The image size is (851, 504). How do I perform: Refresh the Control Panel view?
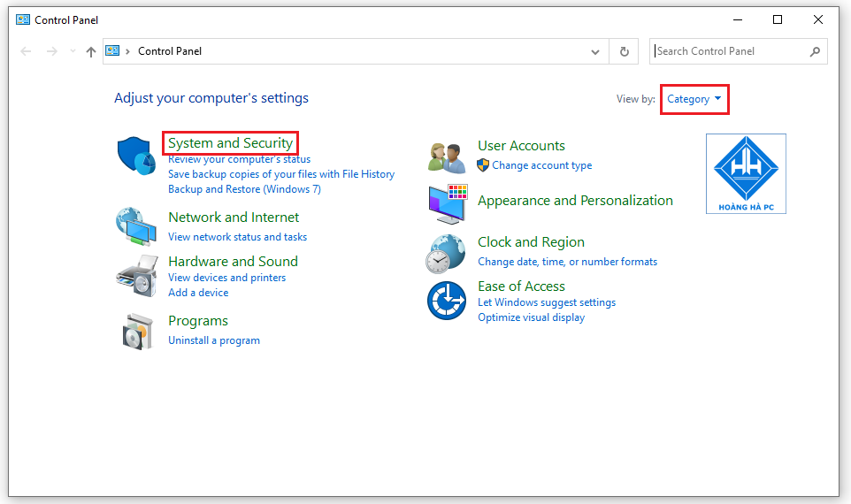pos(624,51)
